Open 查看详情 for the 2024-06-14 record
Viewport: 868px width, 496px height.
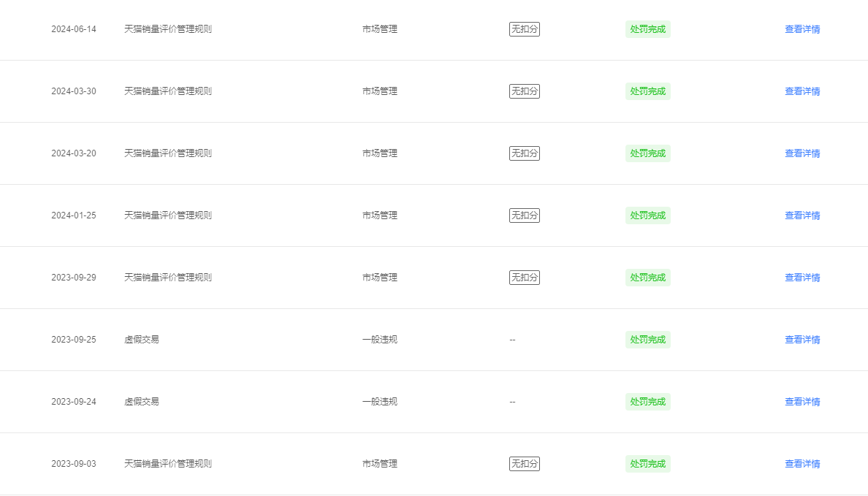(x=802, y=29)
